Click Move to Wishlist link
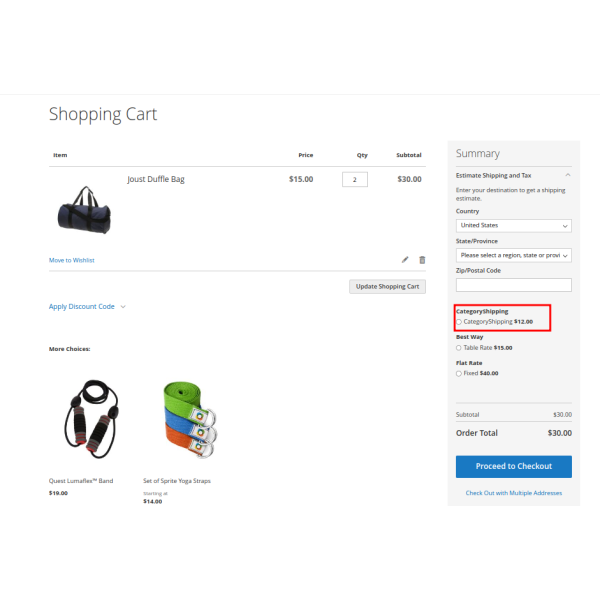Image resolution: width=600 pixels, height=600 pixels. [72, 260]
